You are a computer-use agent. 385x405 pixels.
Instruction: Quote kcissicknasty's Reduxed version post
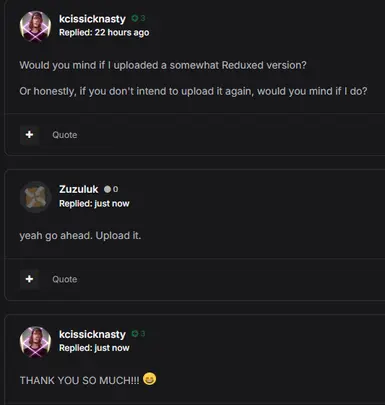[x=65, y=135]
